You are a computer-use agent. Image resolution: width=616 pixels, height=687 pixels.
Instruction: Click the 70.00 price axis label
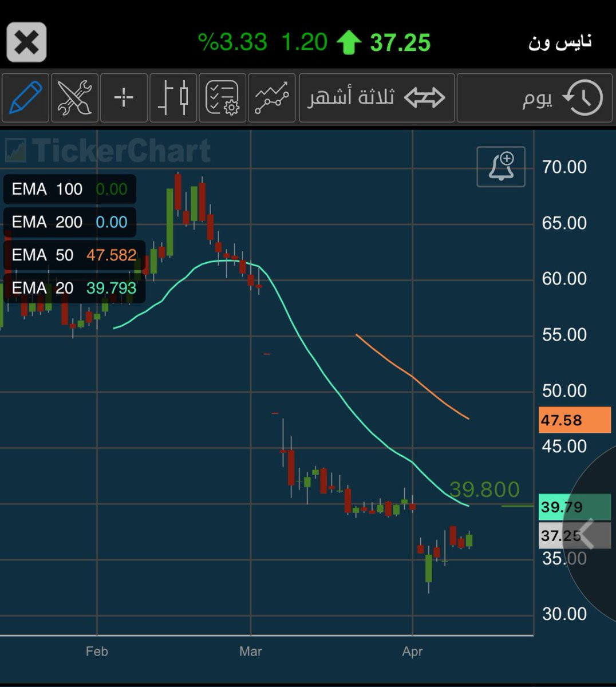point(564,167)
